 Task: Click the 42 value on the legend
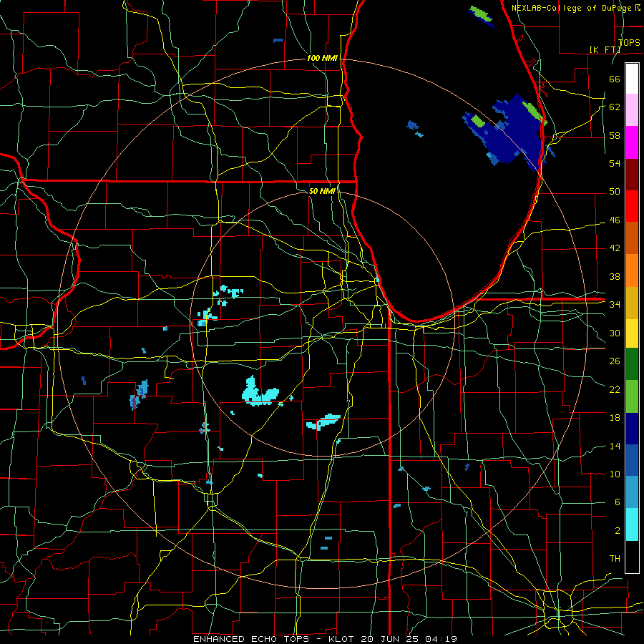615,248
